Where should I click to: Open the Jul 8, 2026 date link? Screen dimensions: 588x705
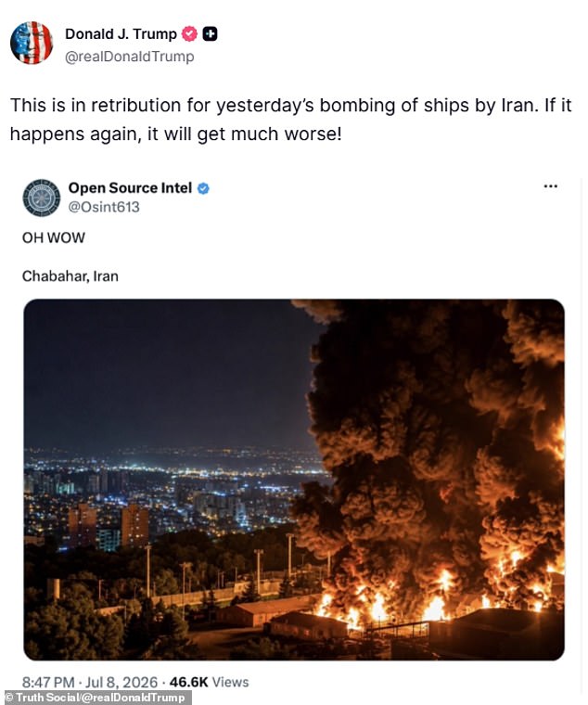121,682
